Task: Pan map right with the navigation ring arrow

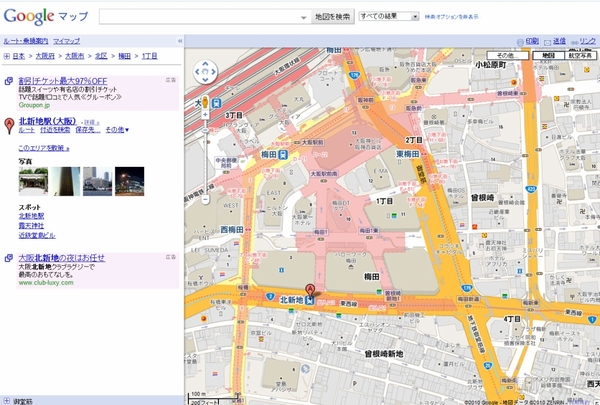Action: point(214,72)
